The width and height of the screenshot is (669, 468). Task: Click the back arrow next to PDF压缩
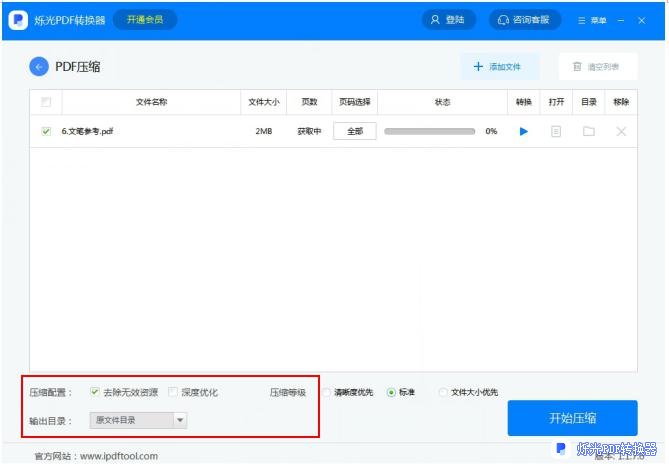tap(39, 67)
